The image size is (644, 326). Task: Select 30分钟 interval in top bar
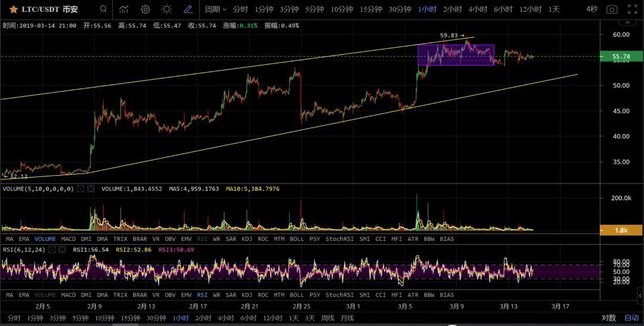[400, 9]
